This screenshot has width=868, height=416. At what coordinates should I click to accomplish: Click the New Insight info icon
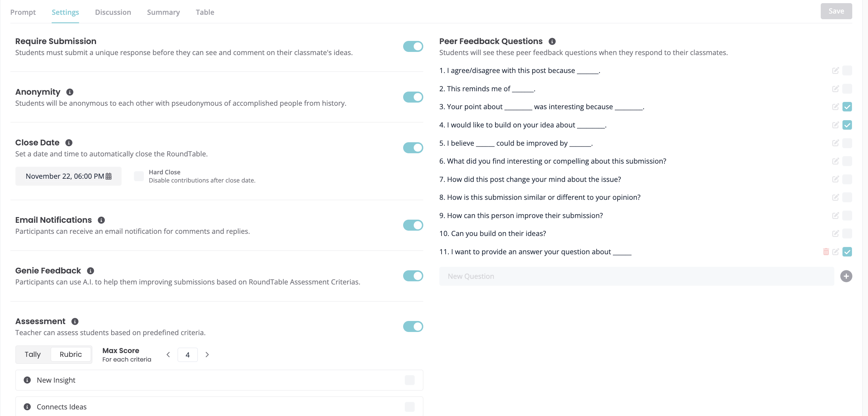[x=27, y=380]
